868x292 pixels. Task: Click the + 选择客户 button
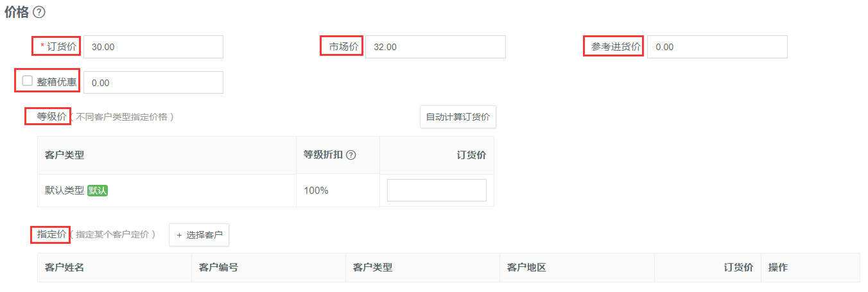point(199,235)
